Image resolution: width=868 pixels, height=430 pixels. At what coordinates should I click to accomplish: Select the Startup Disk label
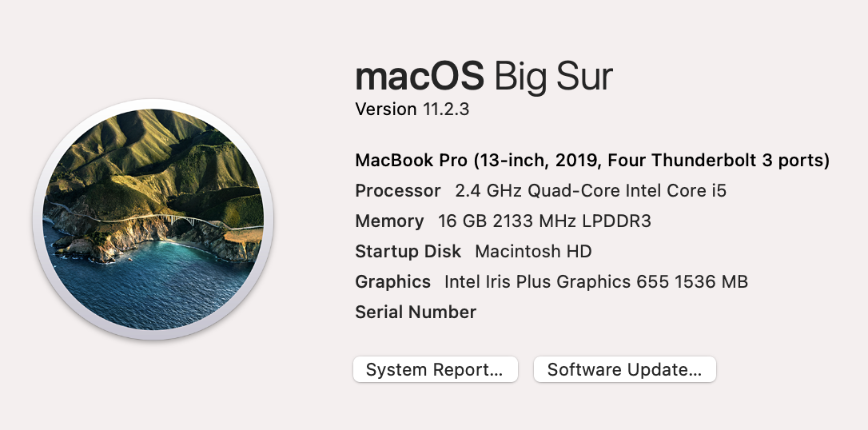[408, 252]
